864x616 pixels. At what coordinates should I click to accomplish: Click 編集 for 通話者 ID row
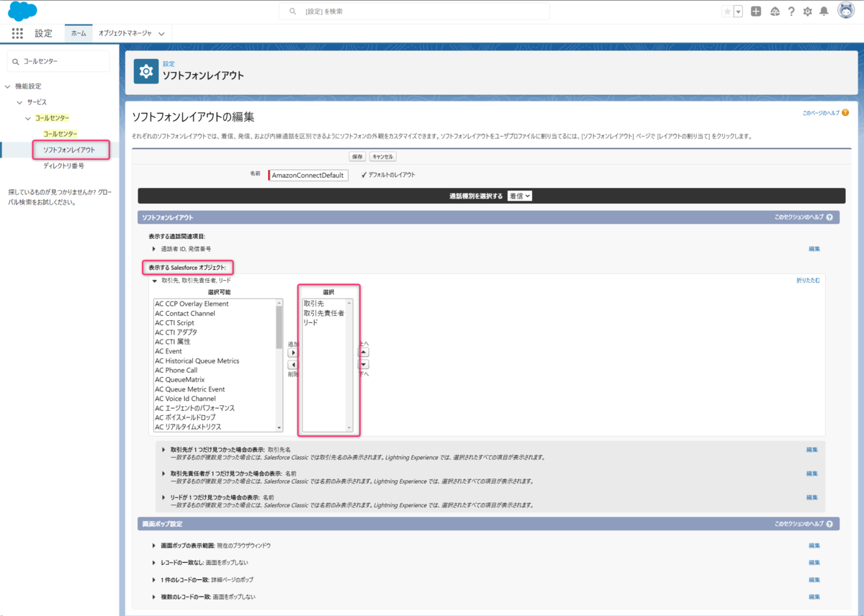click(x=814, y=248)
